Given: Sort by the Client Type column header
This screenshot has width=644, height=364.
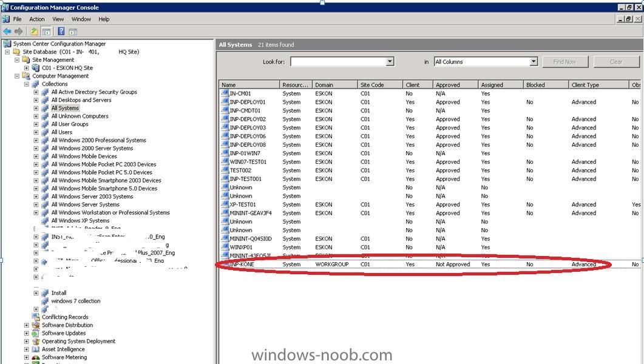Looking at the screenshot, I should [598, 84].
